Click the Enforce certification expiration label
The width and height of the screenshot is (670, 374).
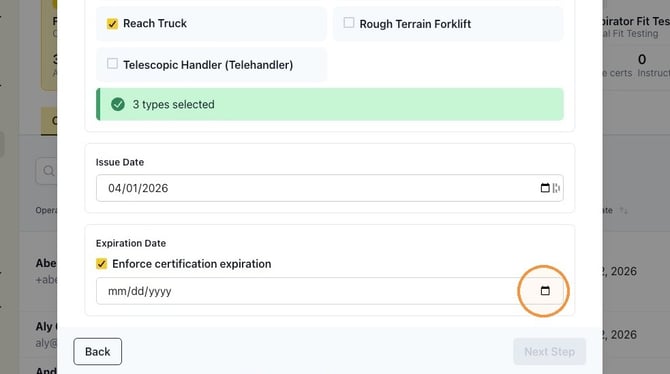(191, 264)
